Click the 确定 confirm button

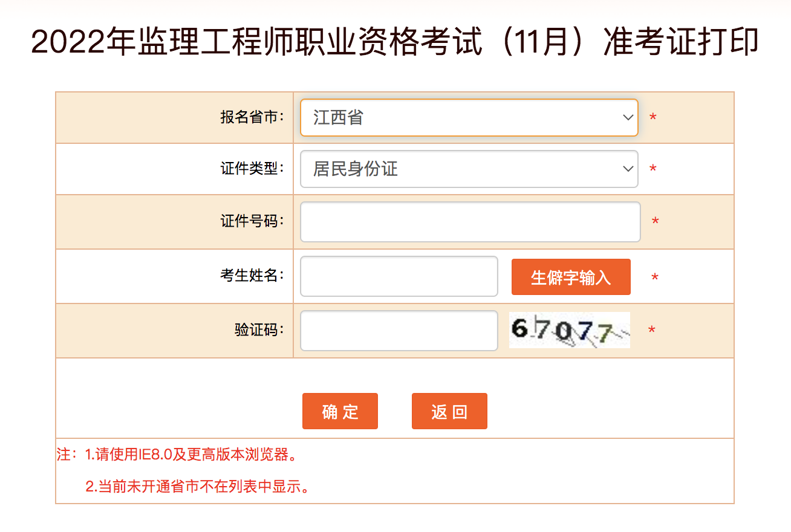[x=340, y=411]
